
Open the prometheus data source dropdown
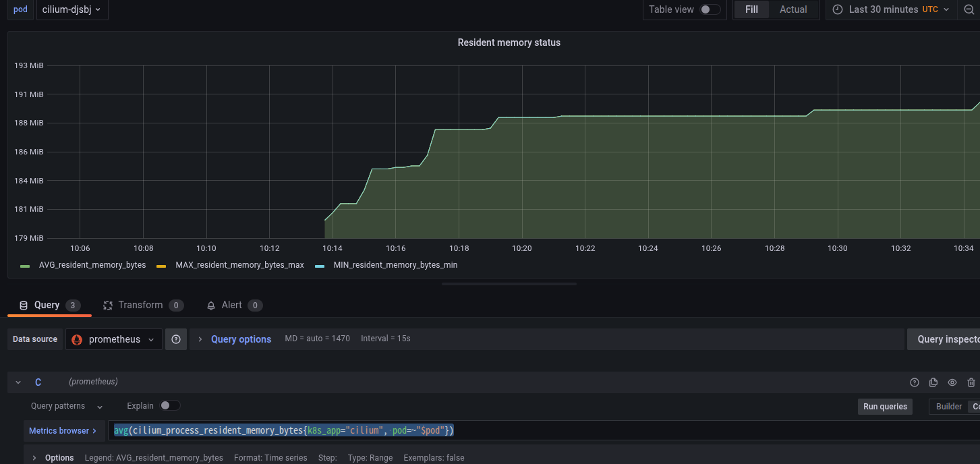(x=114, y=339)
